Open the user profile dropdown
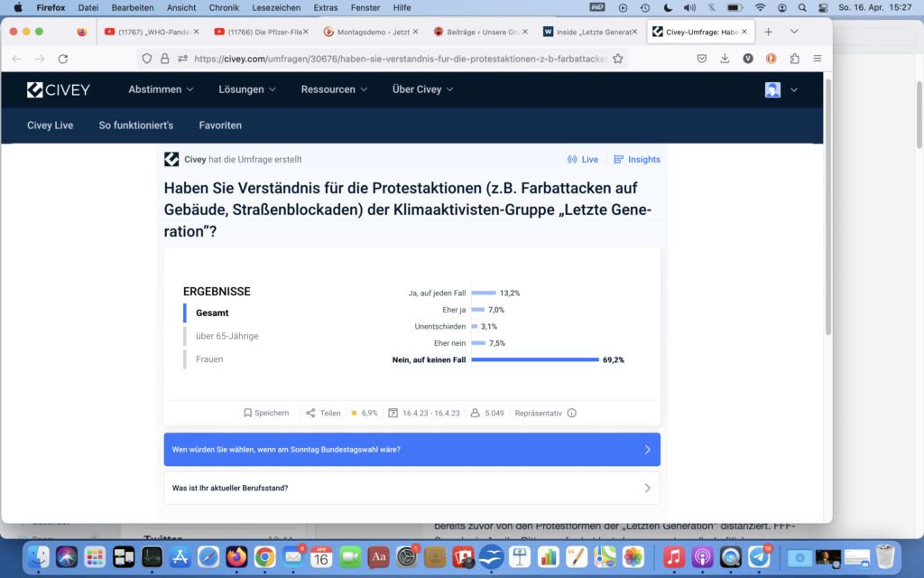The image size is (924, 578). coord(781,89)
